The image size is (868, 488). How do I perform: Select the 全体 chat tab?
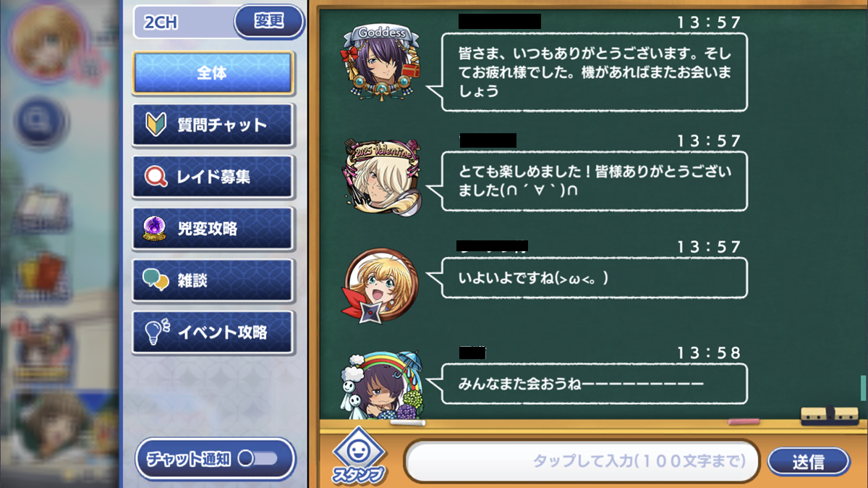tap(213, 73)
